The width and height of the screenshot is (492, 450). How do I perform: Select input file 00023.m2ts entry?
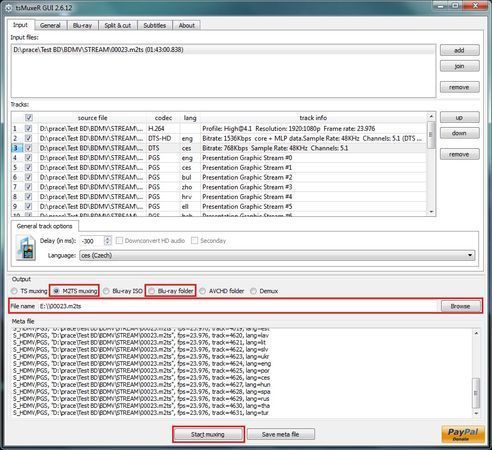[x=223, y=50]
